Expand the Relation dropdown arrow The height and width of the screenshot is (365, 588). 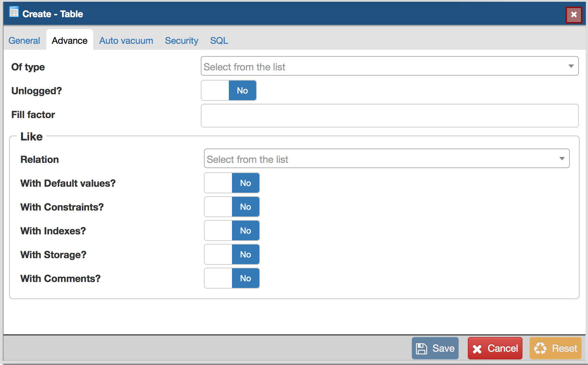[562, 159]
